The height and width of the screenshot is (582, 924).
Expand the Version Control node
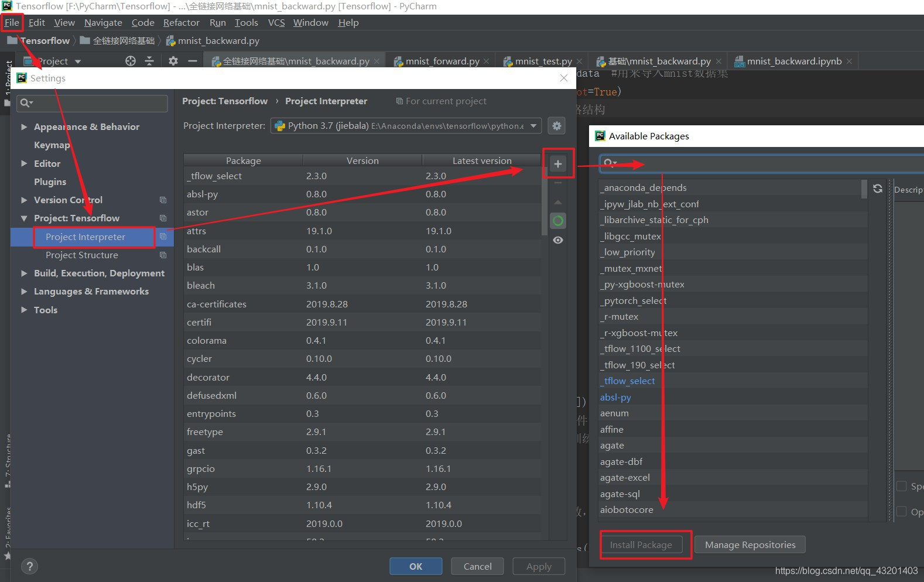click(24, 200)
